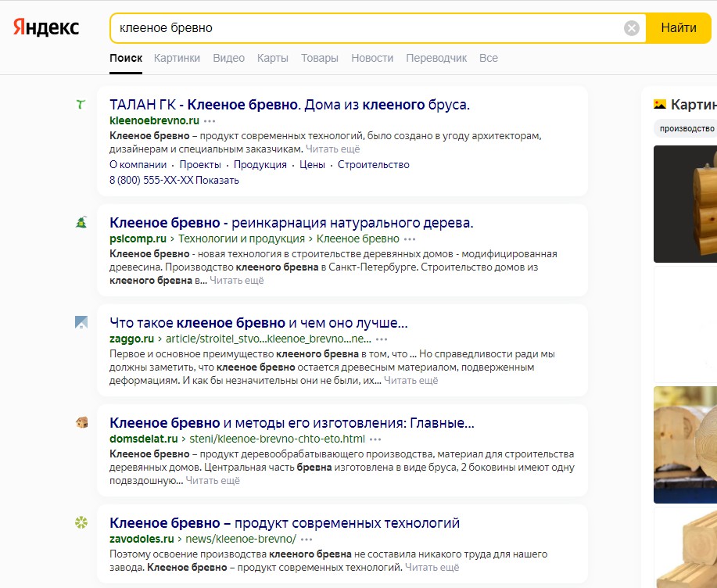Open result 'Что такое клееное бревно и чем оно лучше'
The image size is (717, 588).
point(258,323)
